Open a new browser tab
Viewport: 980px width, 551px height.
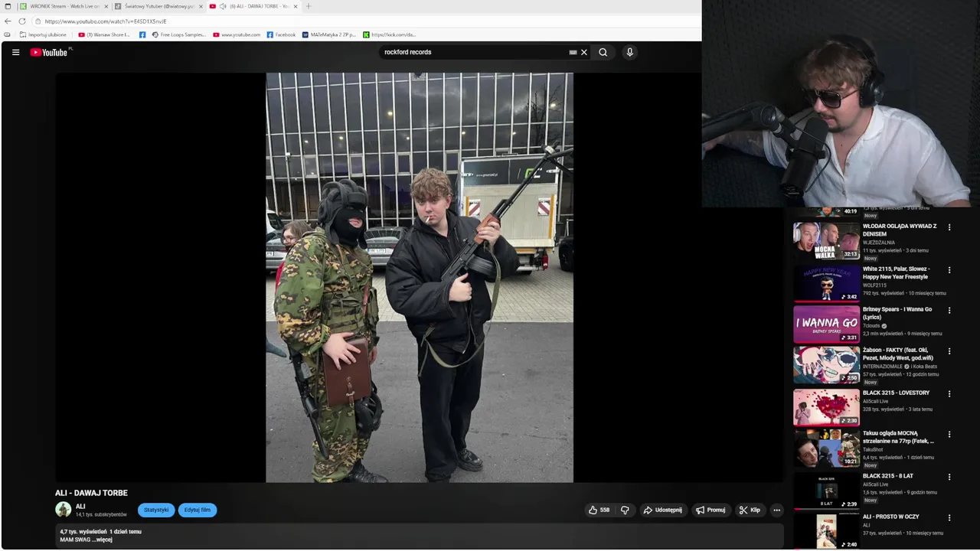(309, 6)
